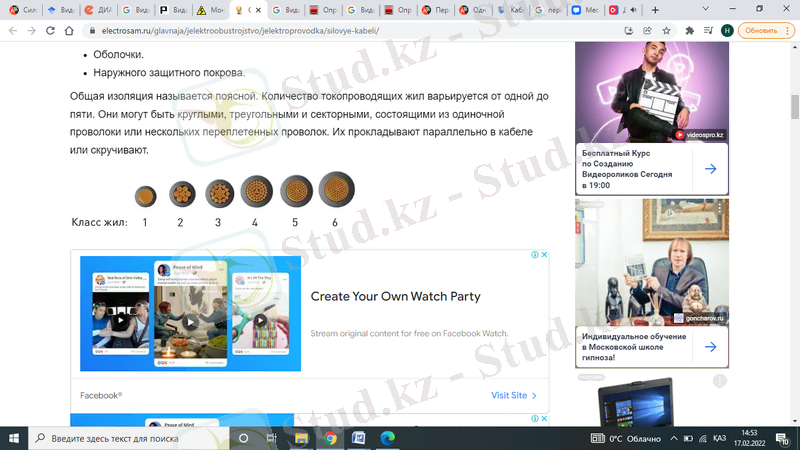
Task: Open the Windows Start menu
Action: pyautogui.click(x=14, y=438)
